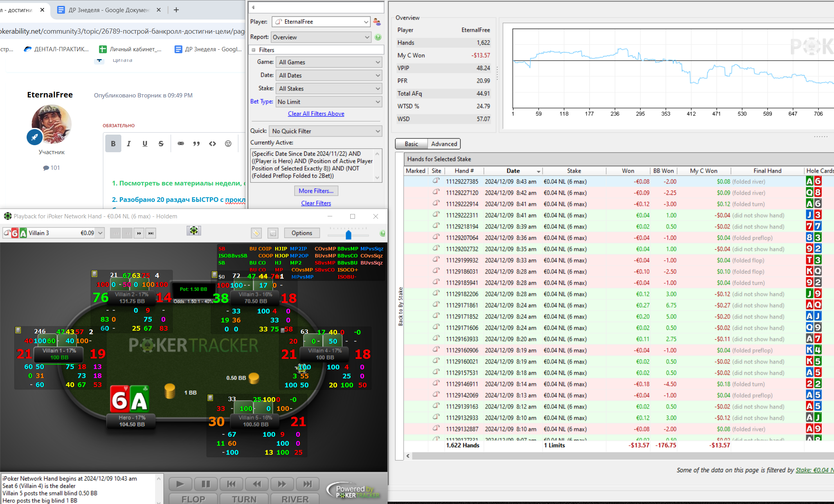Insert a code block in the forum editor
This screenshot has height=504, width=834.
coord(213,144)
